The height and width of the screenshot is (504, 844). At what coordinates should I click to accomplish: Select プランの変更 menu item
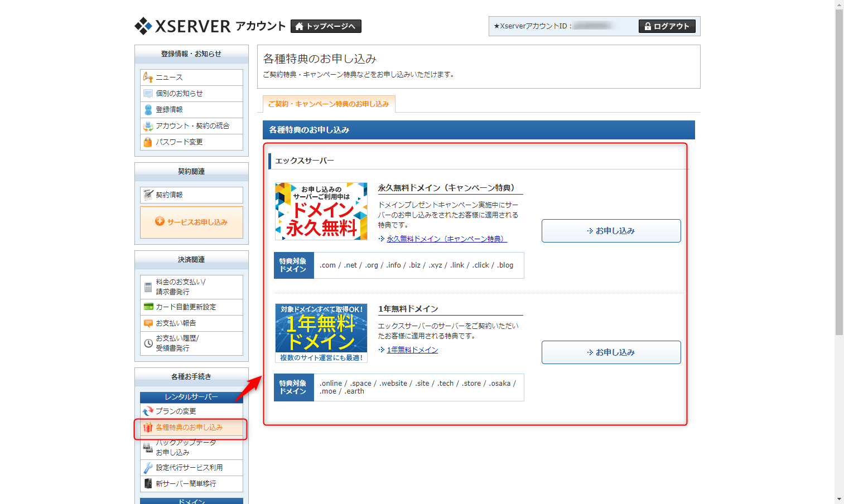[191, 411]
